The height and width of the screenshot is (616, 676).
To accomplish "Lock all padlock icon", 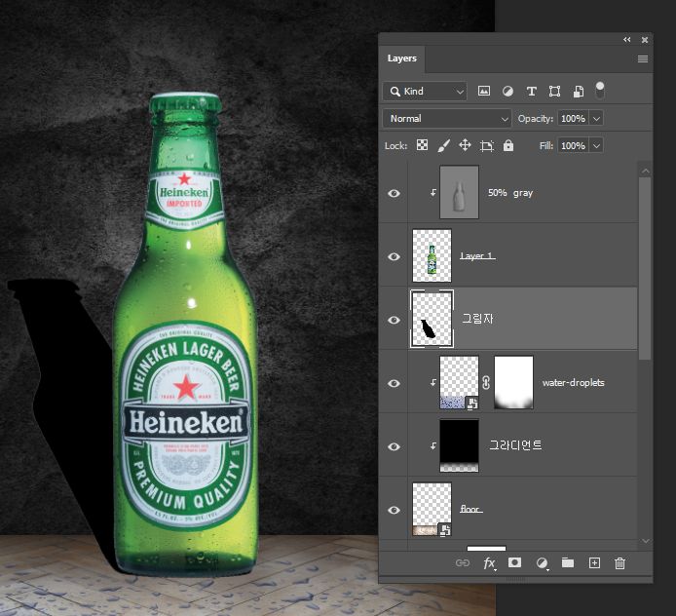I will 508,145.
